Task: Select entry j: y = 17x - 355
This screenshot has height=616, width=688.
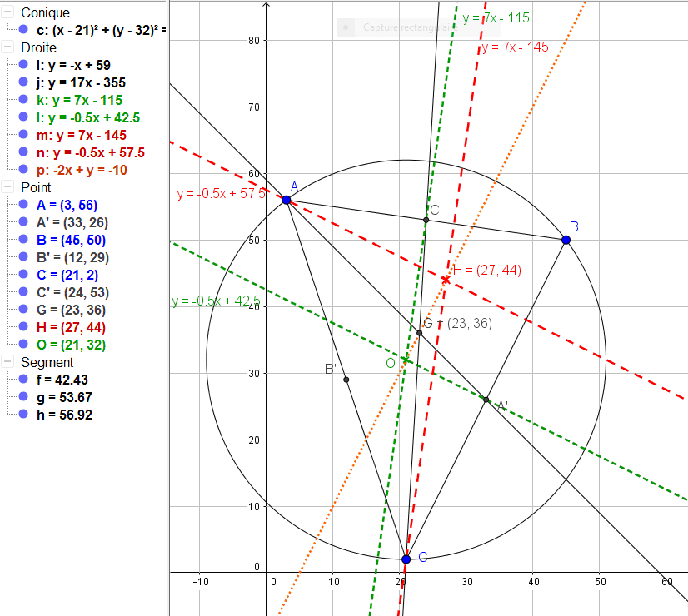Action: coord(81,83)
